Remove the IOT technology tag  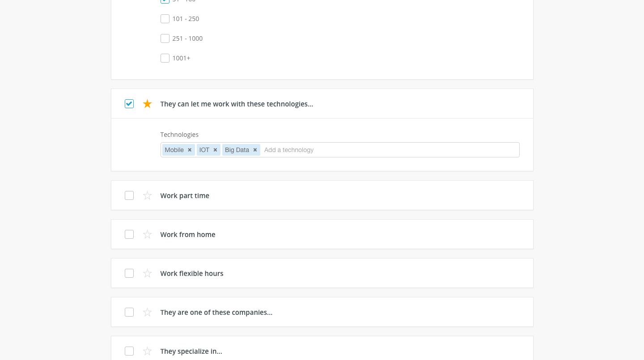(x=215, y=150)
